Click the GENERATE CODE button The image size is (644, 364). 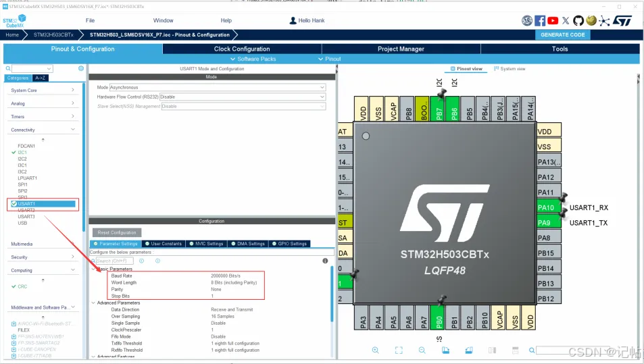click(563, 35)
